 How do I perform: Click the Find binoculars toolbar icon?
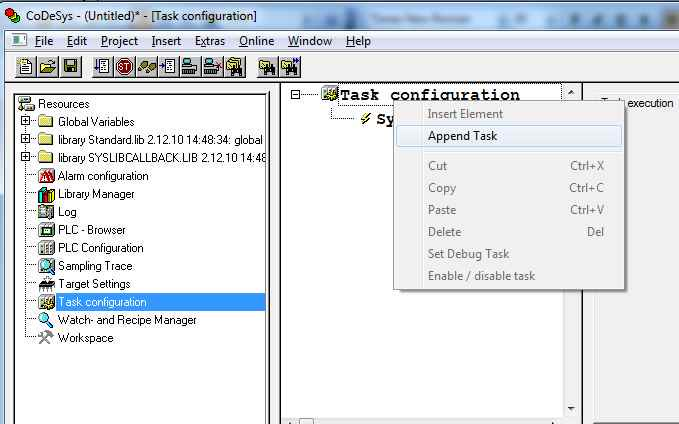(267, 67)
